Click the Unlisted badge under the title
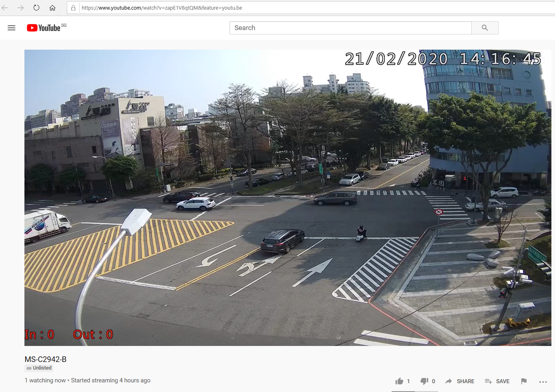The image size is (555, 392). click(x=39, y=368)
